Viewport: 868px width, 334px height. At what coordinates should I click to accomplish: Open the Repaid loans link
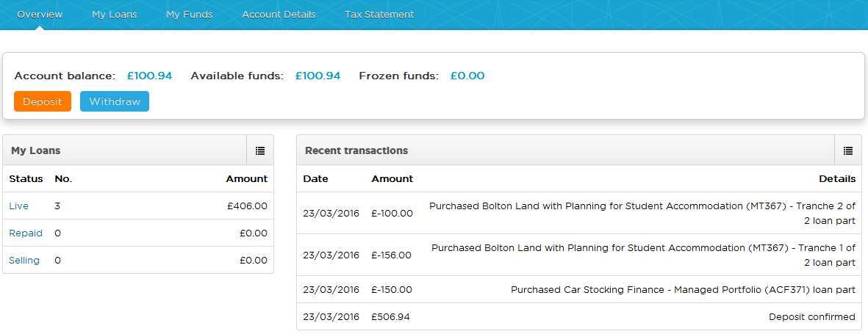(26, 233)
